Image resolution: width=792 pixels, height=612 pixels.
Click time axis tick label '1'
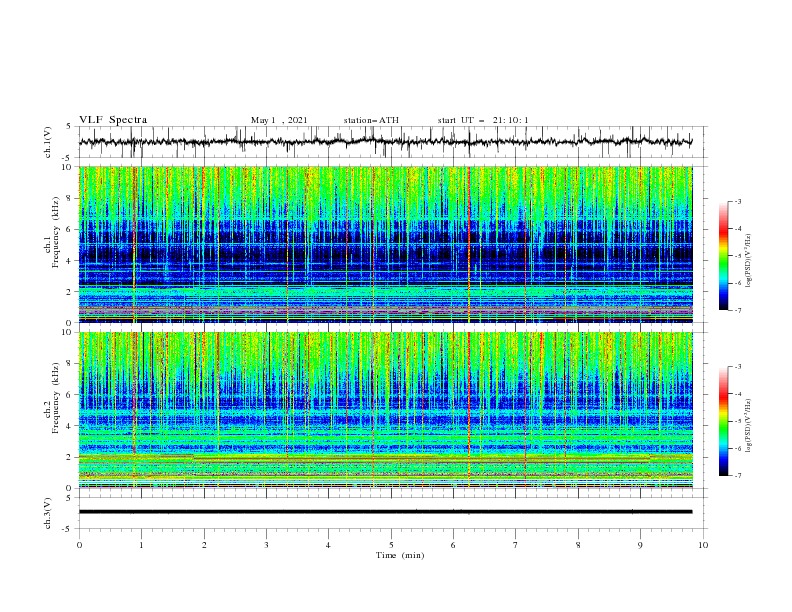[x=141, y=545]
